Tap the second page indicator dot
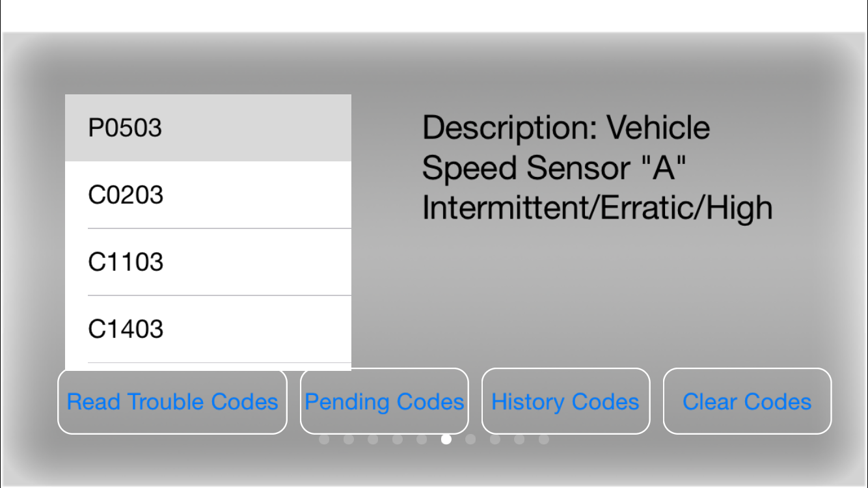868x488 pixels. [x=348, y=439]
